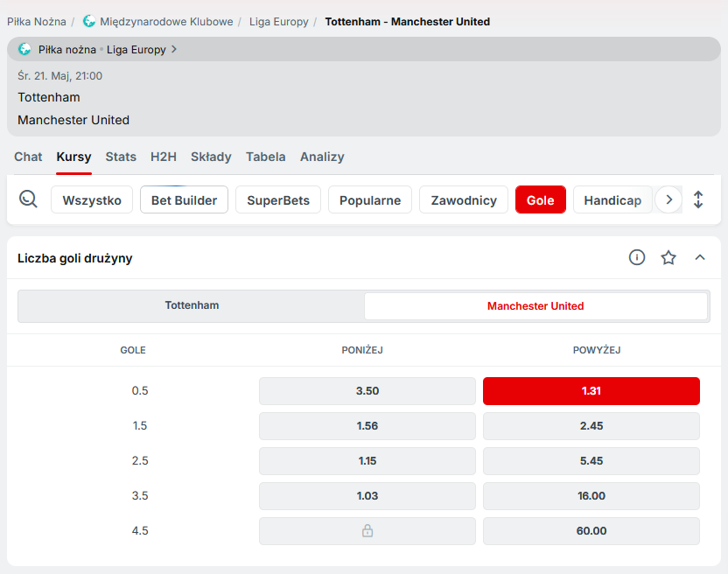Select the Bet Builder filter

(x=184, y=199)
